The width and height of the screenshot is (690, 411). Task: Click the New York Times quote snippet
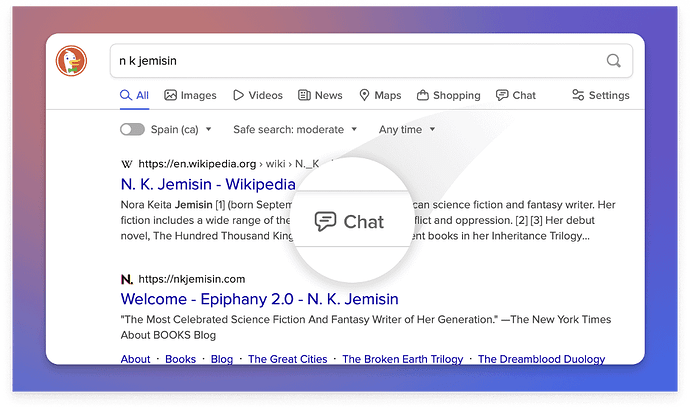pyautogui.click(x=366, y=319)
